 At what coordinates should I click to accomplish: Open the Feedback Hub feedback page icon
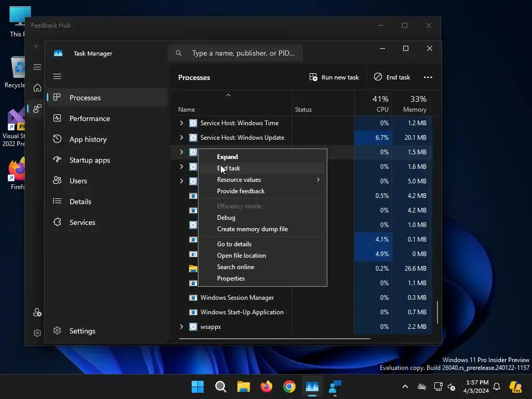(x=37, y=109)
